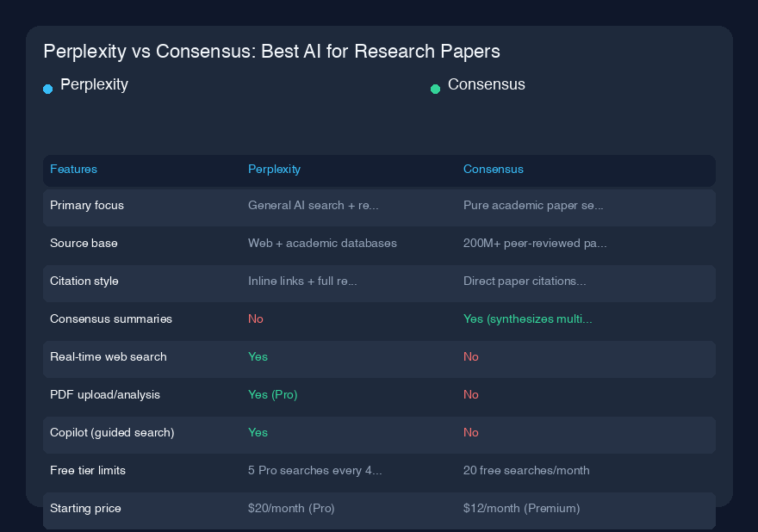The height and width of the screenshot is (532, 758).
Task: Click the '$20/month (Pro)' cell
Action: (291, 508)
